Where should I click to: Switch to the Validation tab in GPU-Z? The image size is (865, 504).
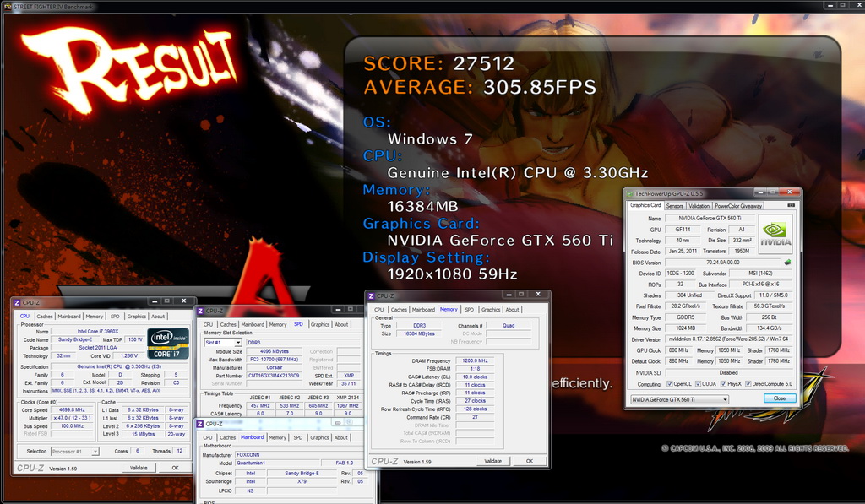click(x=699, y=206)
